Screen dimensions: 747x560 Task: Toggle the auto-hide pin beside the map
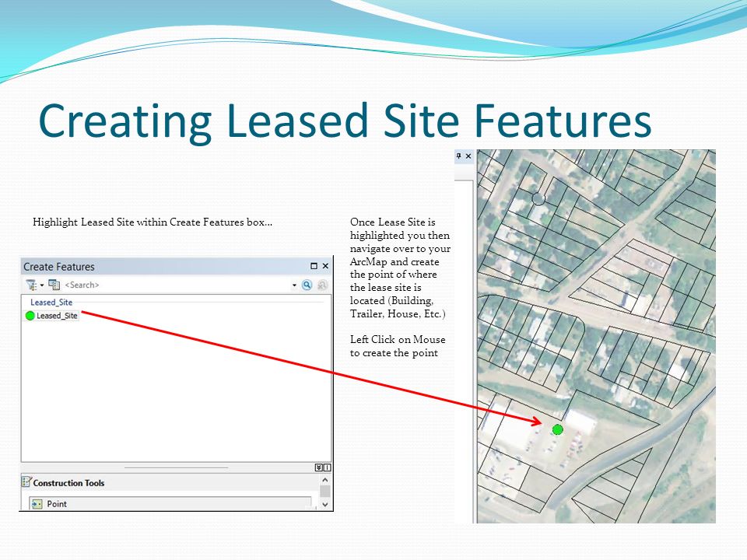click(x=459, y=156)
